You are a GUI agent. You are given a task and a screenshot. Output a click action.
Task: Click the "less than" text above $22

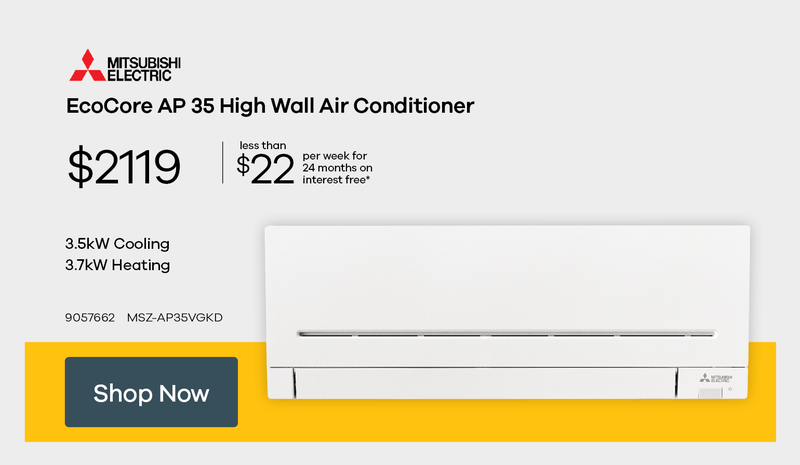point(263,145)
